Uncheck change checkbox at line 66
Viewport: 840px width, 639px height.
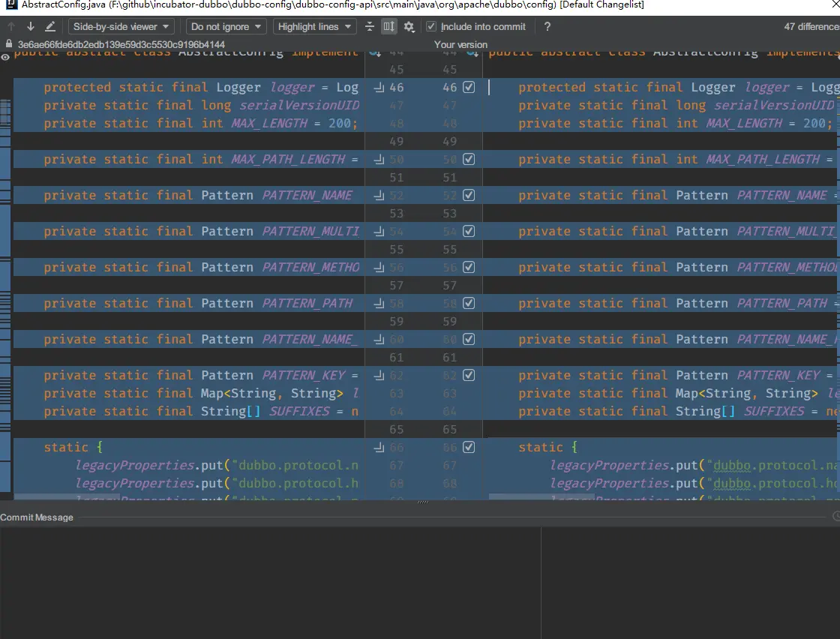tap(469, 447)
